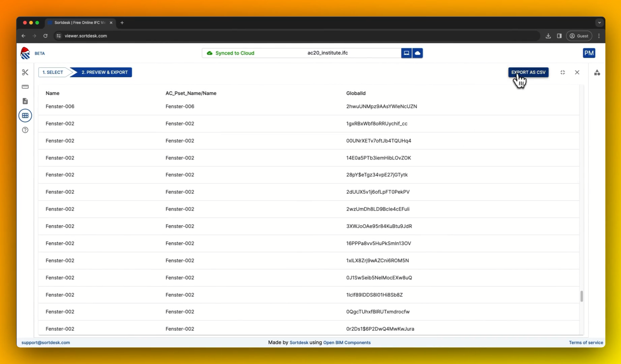Expand the browser dropdown chevron at top right
This screenshot has width=621, height=364.
click(599, 23)
